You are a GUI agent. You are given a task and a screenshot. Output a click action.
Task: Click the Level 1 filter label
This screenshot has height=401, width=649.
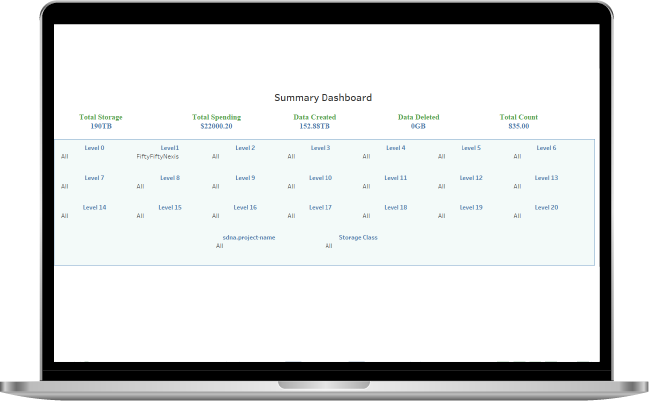(x=170, y=148)
